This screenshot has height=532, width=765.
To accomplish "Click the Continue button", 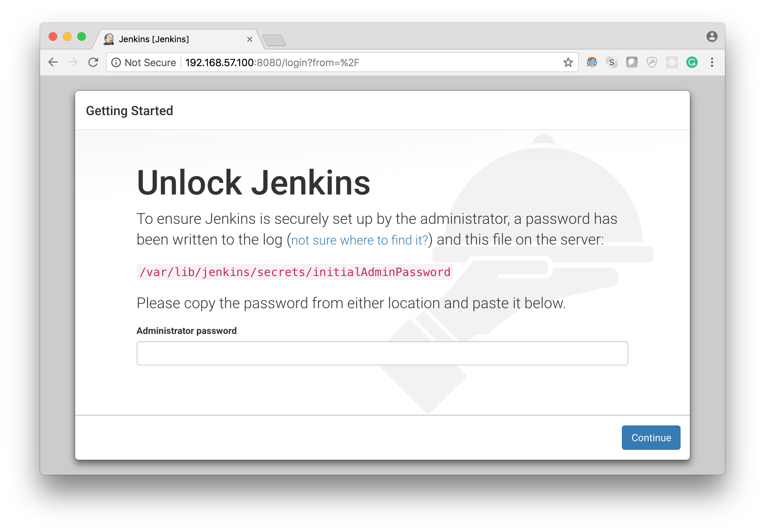I will point(651,438).
